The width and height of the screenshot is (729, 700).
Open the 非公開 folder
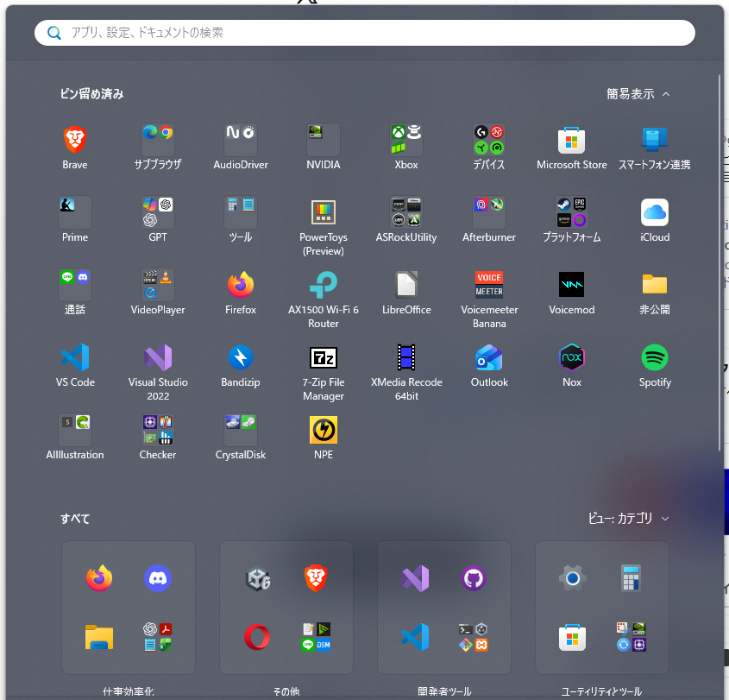655,285
